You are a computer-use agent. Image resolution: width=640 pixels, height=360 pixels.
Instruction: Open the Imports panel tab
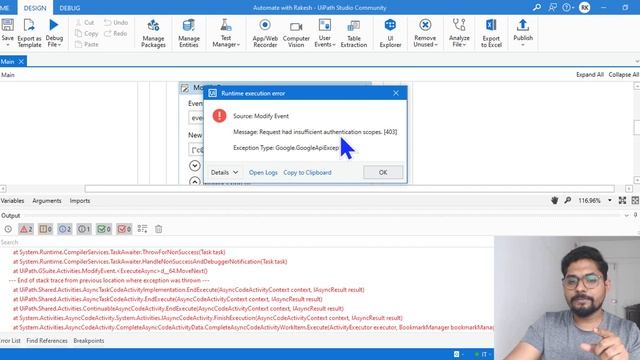point(80,201)
